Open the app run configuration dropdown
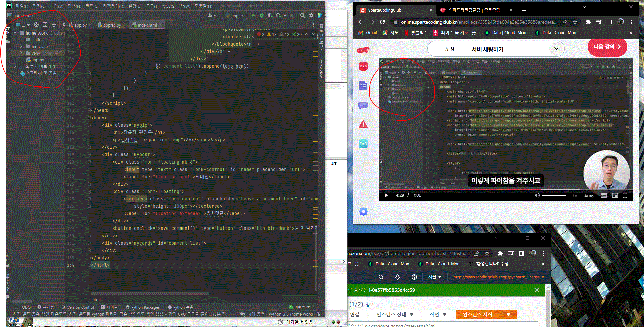This screenshot has width=644, height=327. pyautogui.click(x=234, y=15)
